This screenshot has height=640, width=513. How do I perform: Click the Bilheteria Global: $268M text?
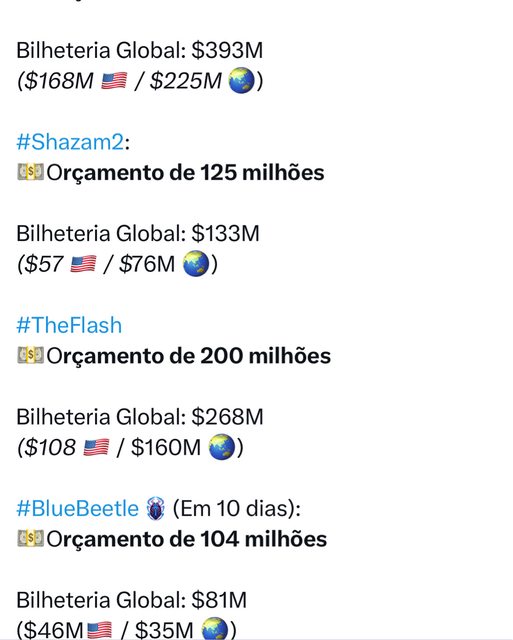[140, 417]
